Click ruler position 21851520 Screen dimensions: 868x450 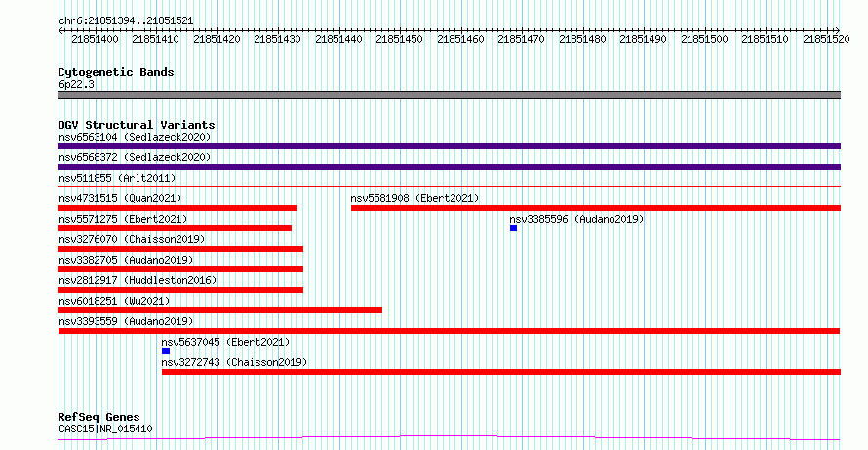pyautogui.click(x=826, y=39)
